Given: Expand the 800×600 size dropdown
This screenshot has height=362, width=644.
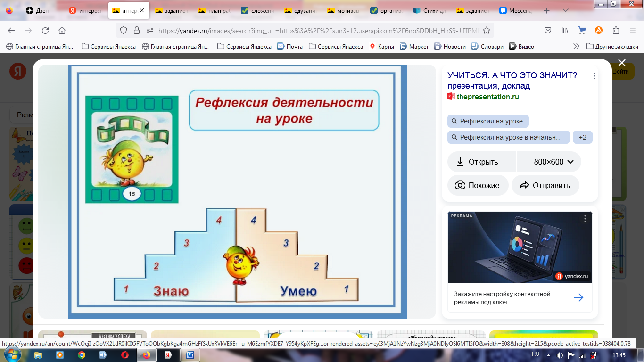Looking at the screenshot, I should tap(549, 162).
